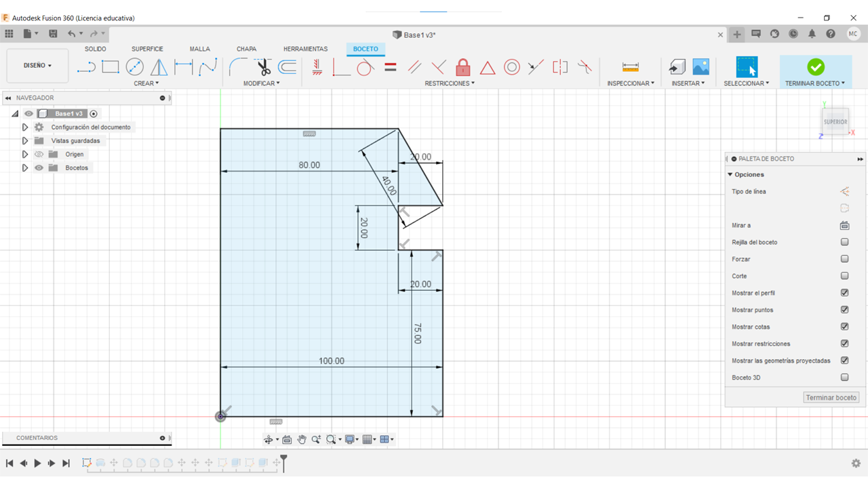Expand the Bocetos tree node

click(x=25, y=168)
